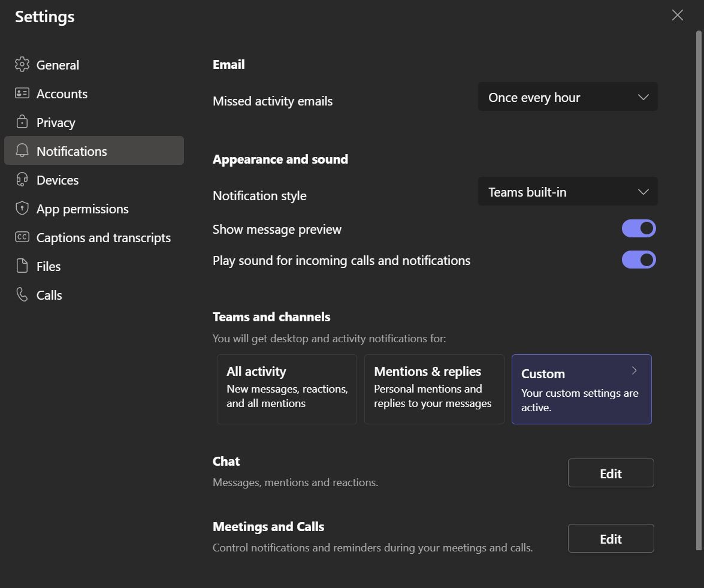Edit Chat notification settings
Image resolution: width=704 pixels, height=588 pixels.
611,473
